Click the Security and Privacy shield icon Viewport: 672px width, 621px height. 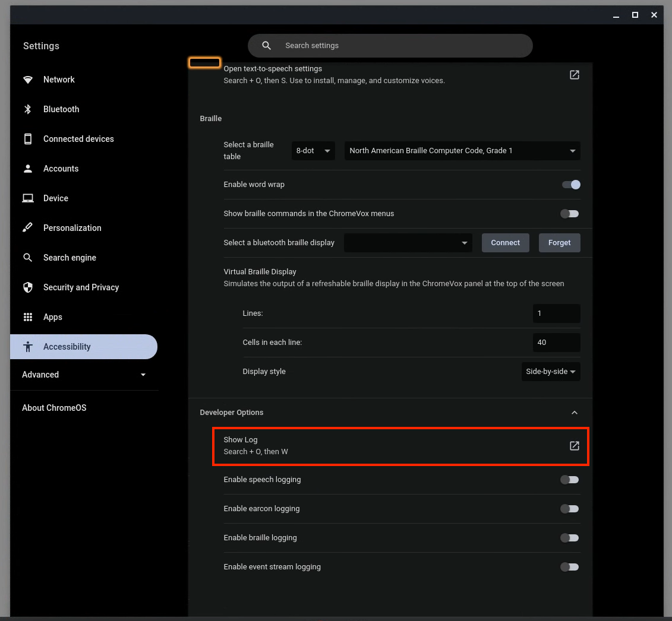tap(28, 287)
